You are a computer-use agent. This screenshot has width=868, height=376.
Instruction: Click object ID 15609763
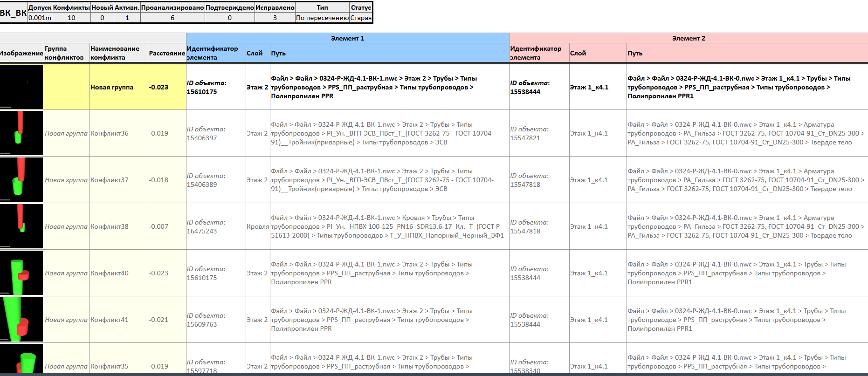coord(202,324)
